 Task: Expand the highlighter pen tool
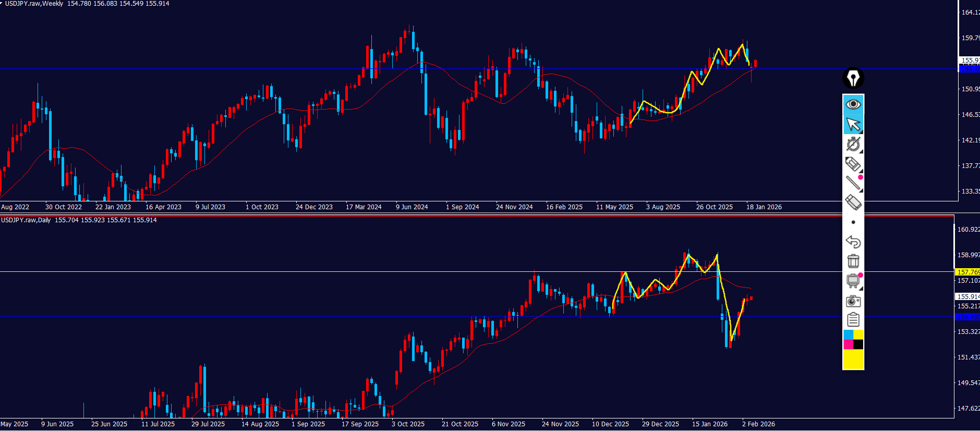pos(853,164)
